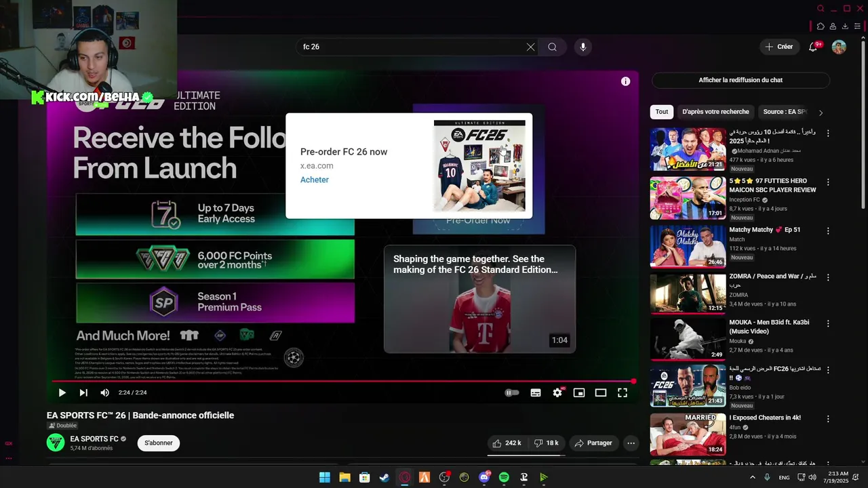Click the EA SPORTS FC channel avatar
Screen dimensions: 868x488
click(56, 443)
